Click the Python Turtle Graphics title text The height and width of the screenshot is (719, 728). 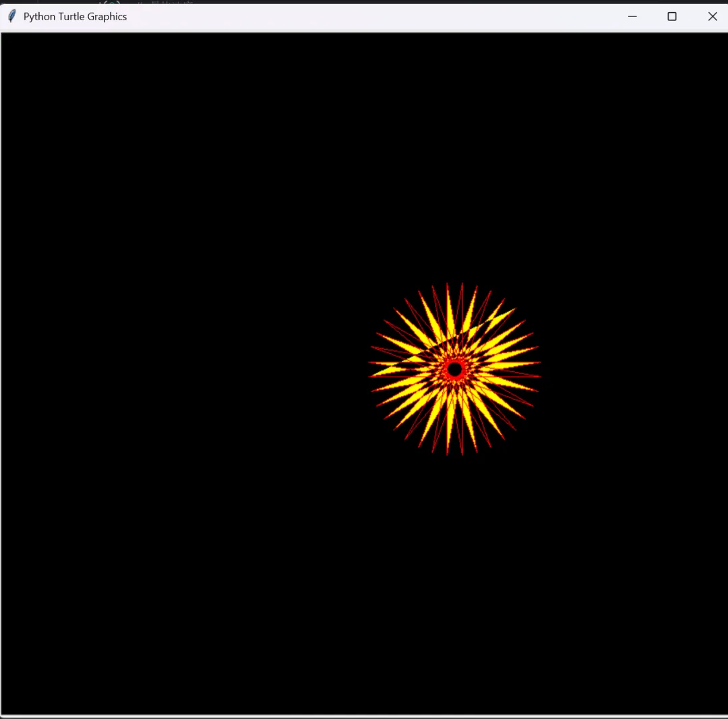click(x=75, y=17)
